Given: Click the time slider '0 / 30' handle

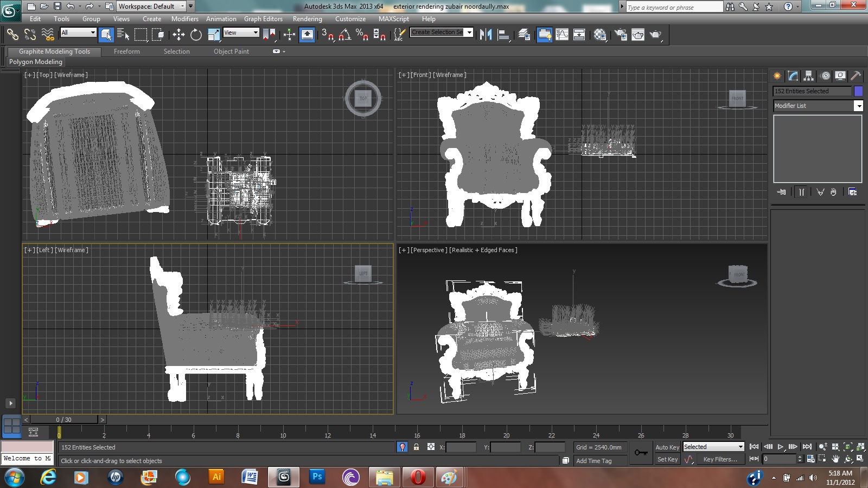Looking at the screenshot, I should (64, 420).
